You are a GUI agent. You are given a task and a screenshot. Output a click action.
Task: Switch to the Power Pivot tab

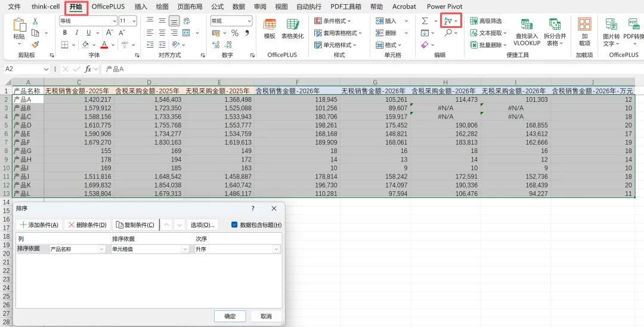(444, 7)
